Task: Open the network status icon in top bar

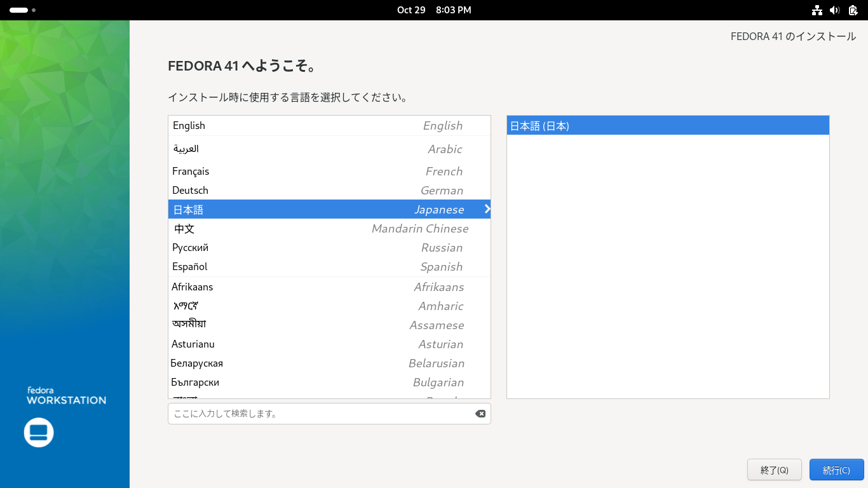Action: [x=817, y=10]
